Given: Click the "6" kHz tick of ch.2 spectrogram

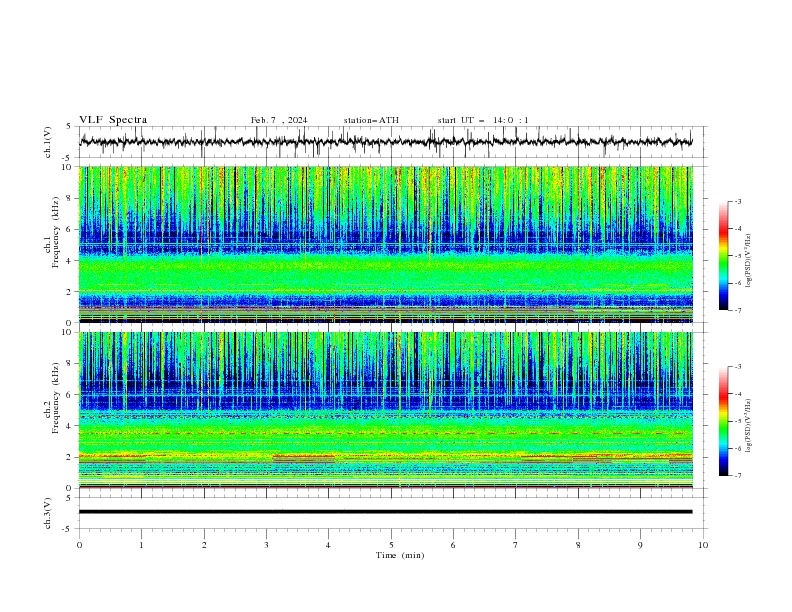Looking at the screenshot, I should (x=71, y=395).
